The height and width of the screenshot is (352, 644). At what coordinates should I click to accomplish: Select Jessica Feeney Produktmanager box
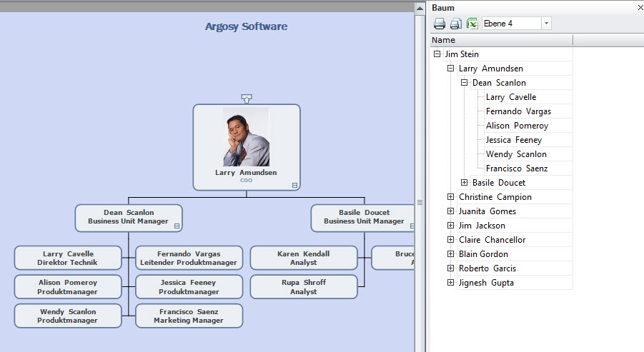coord(189,287)
